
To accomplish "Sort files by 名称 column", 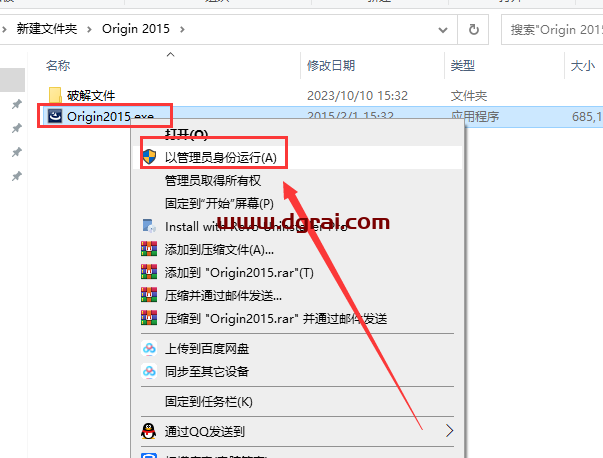I will [58, 66].
